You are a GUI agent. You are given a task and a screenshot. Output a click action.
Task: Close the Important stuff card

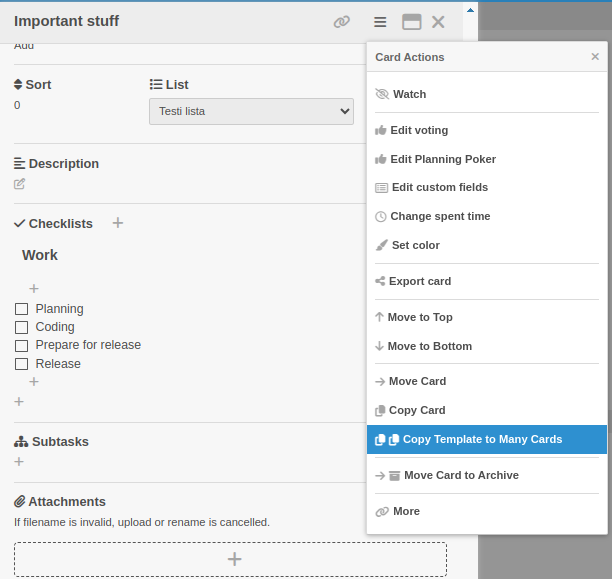tap(438, 22)
